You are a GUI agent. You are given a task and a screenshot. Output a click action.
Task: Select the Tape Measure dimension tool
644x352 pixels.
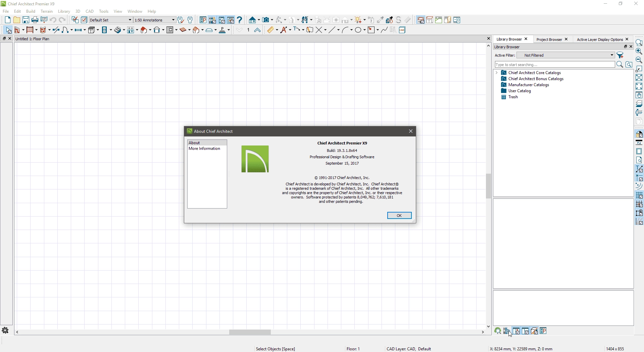click(x=270, y=30)
